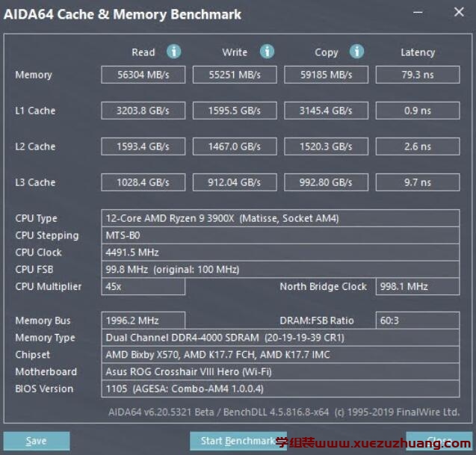The image size is (476, 455).
Task: Select L2 Cache copy value 1520.3 GB/s
Action: coord(326,146)
